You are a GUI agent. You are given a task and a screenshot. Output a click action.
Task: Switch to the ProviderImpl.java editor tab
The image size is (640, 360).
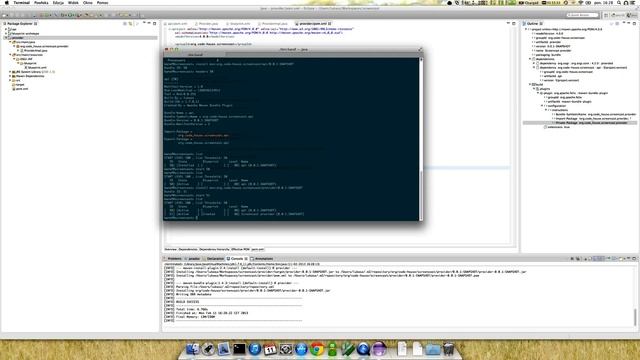click(x=274, y=24)
